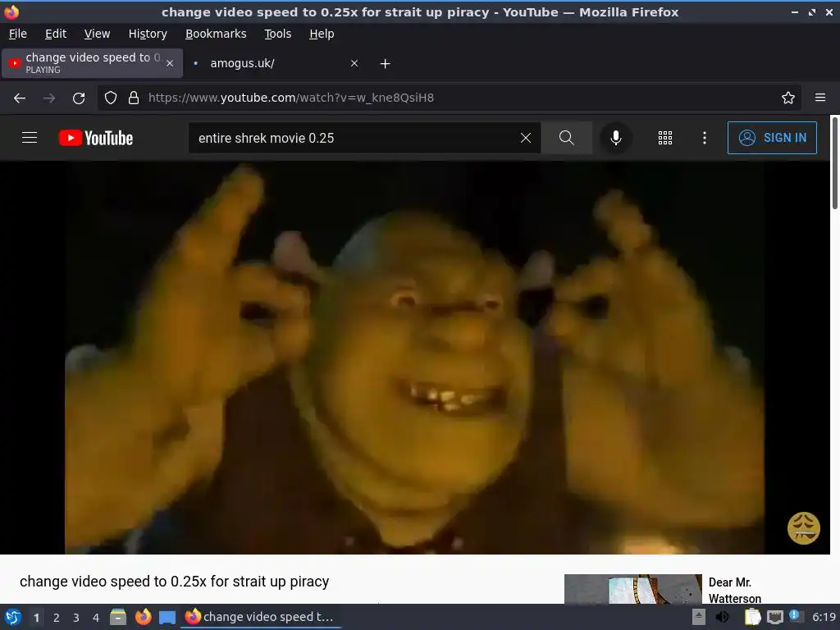This screenshot has height=630, width=840.
Task: Click the page vertical scrollbar
Action: click(x=834, y=163)
